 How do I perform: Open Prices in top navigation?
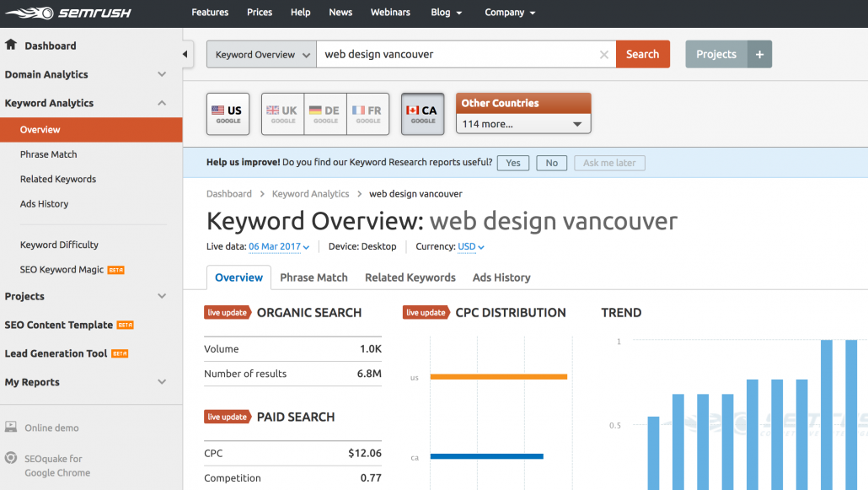pos(260,12)
